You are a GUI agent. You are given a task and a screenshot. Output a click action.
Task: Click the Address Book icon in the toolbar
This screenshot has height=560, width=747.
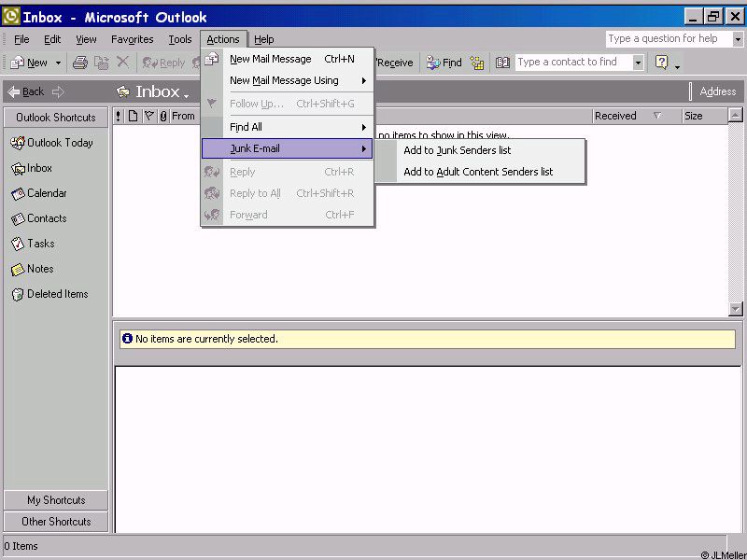(x=502, y=63)
